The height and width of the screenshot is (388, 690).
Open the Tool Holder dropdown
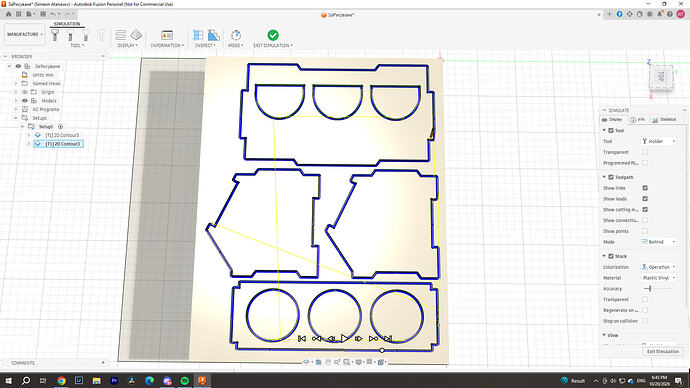[659, 141]
